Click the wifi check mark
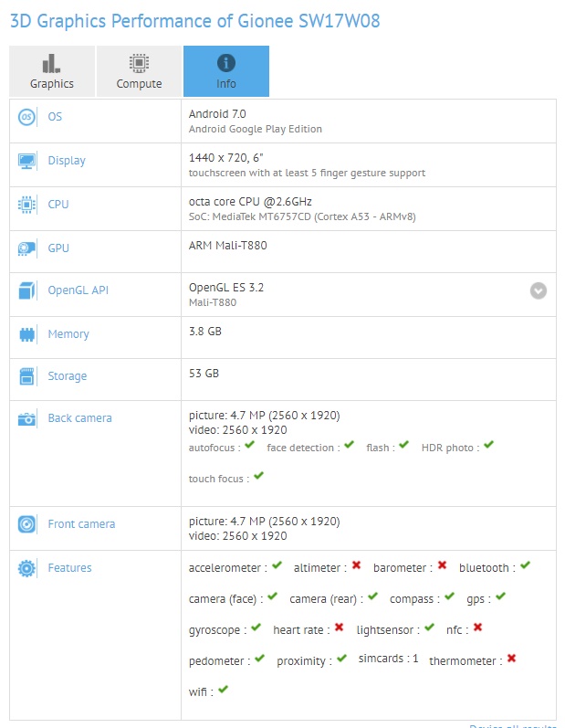 point(223,689)
